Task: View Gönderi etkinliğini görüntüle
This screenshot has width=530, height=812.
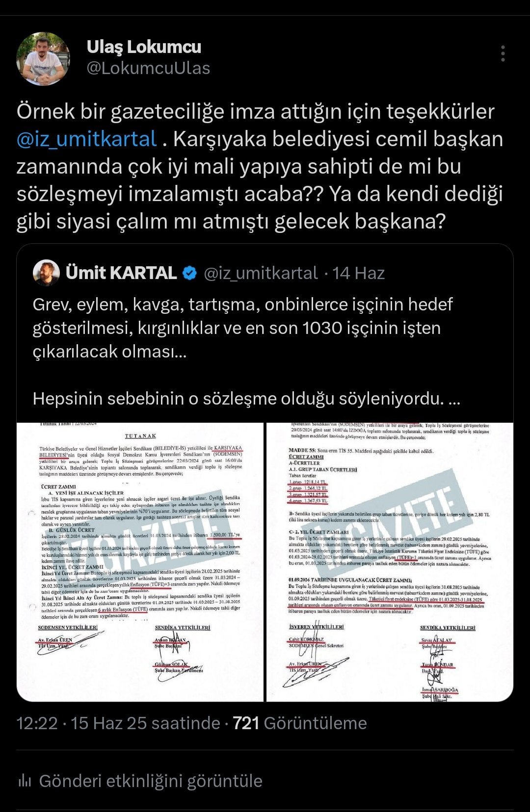Action: click(151, 781)
